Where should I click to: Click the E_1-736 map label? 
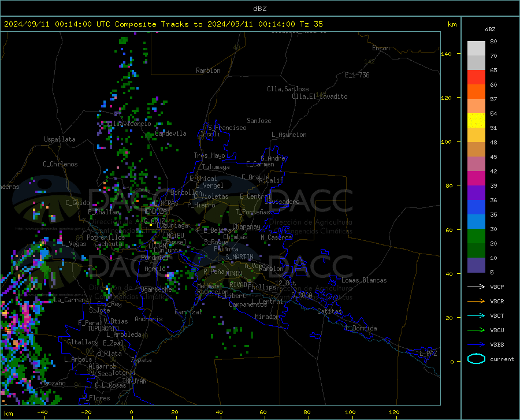(x=357, y=75)
